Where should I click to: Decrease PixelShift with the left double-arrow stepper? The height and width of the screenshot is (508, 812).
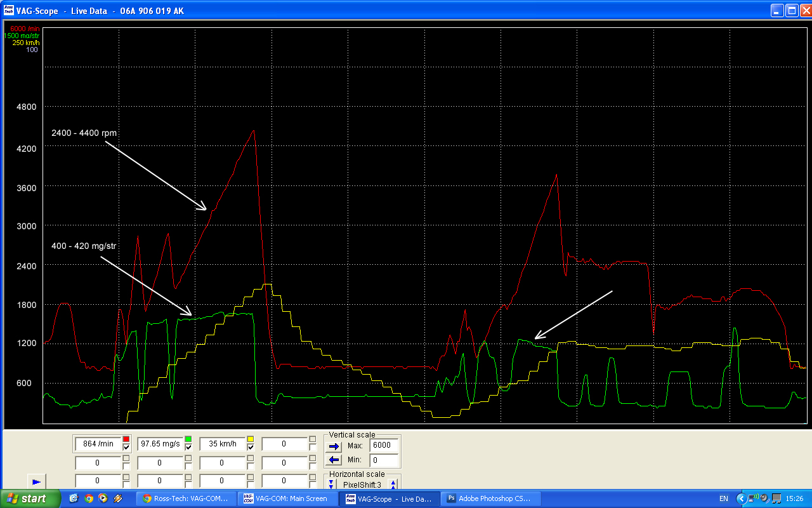click(331, 485)
